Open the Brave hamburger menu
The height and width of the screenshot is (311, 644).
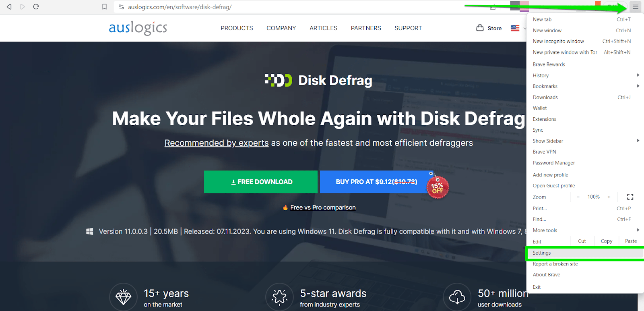click(636, 7)
